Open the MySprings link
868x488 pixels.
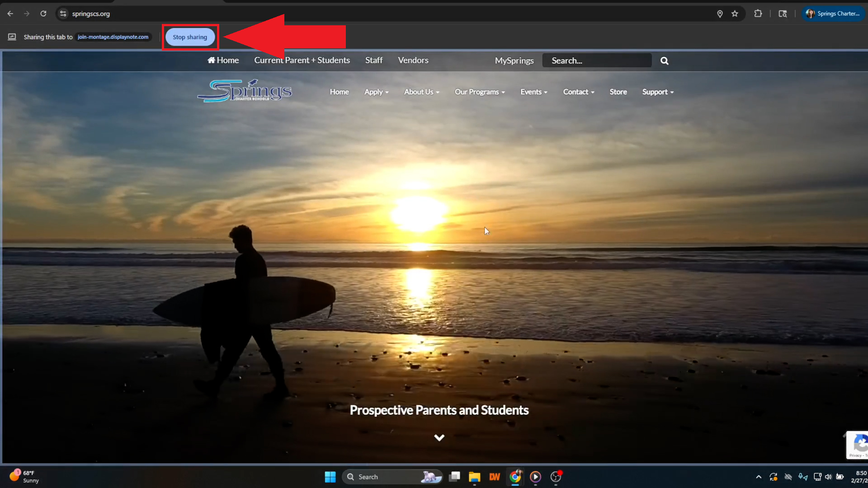[514, 61]
